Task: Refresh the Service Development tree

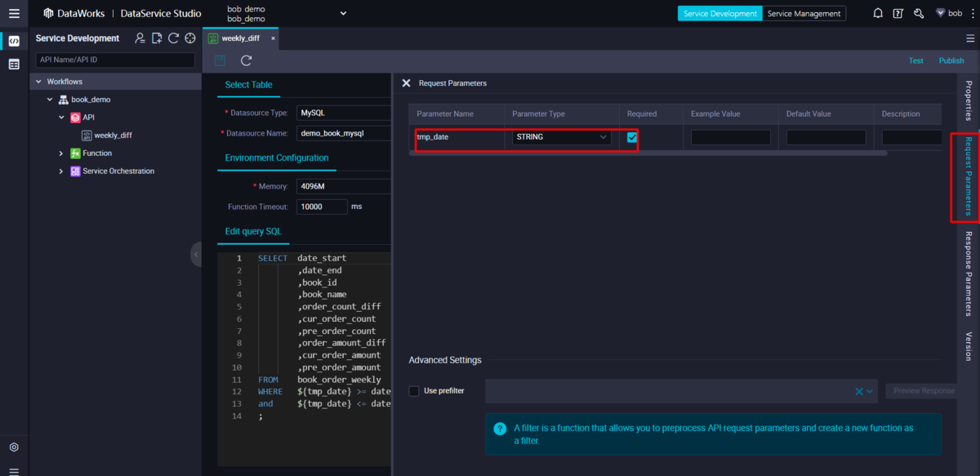Action: [173, 38]
